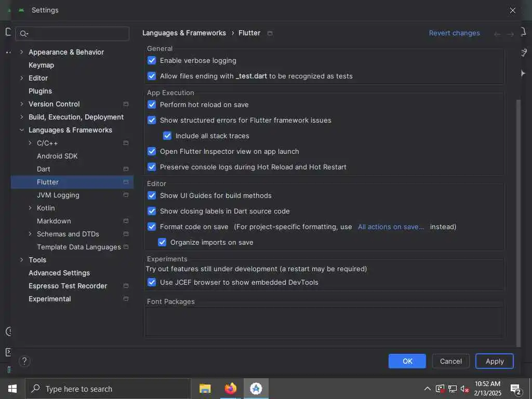
Task: Click the Windows taskbar search box
Action: (108, 389)
